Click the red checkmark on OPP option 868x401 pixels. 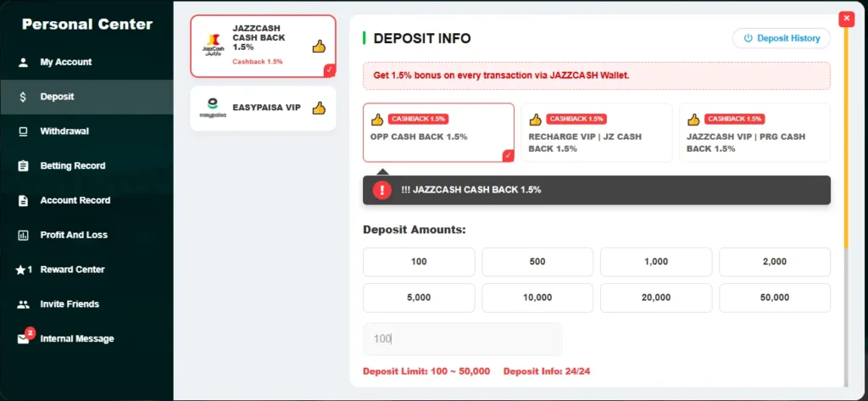pyautogui.click(x=508, y=156)
